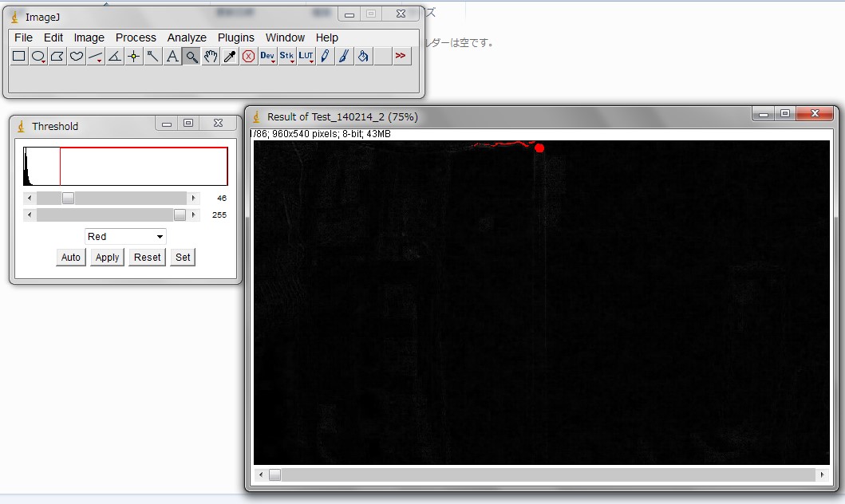This screenshot has height=504, width=845.
Task: Open the Process menu
Action: tap(136, 37)
